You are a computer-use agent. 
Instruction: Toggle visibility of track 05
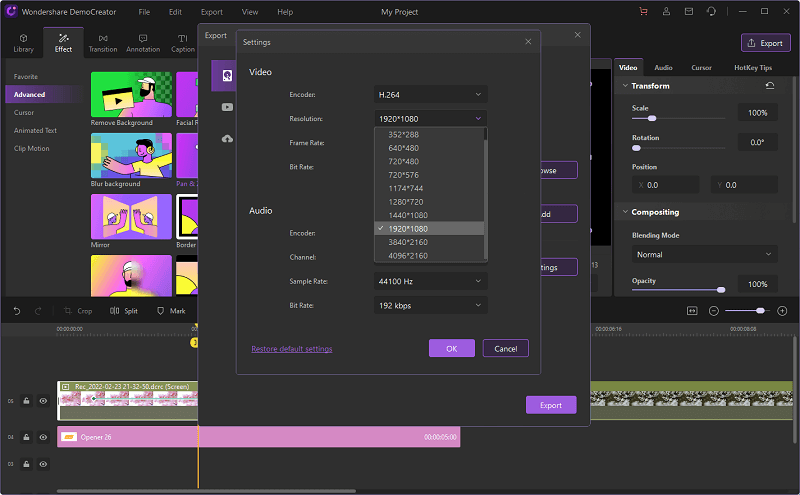pos(43,401)
